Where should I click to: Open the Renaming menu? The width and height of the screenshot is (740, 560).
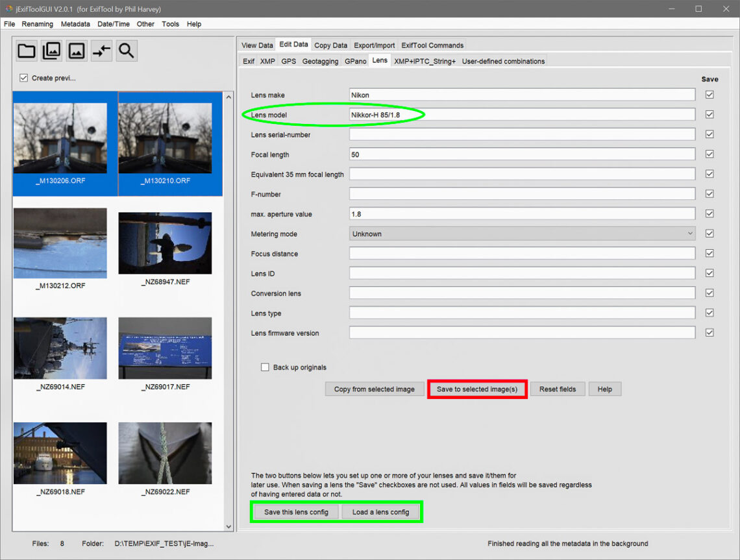(x=38, y=24)
